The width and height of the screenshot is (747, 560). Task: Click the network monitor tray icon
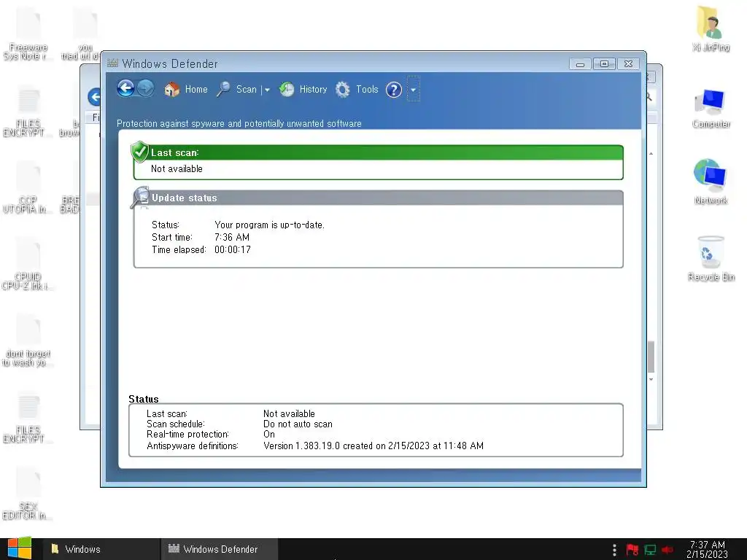(650, 550)
